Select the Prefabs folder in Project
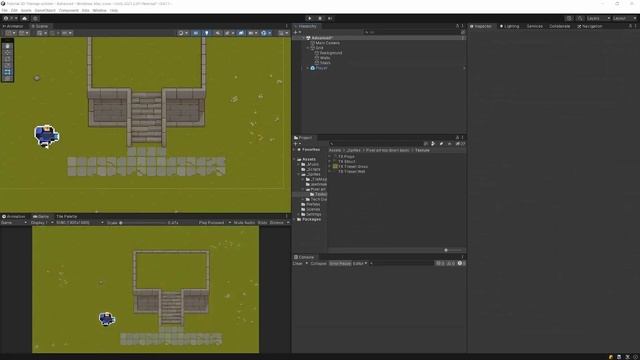Screen dimensions: 640x360 tap(313, 204)
